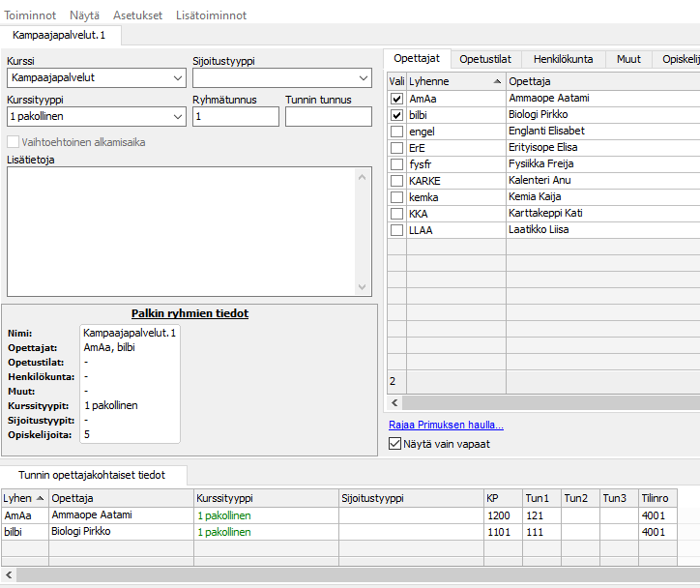Open the Muut tab

[628, 59]
